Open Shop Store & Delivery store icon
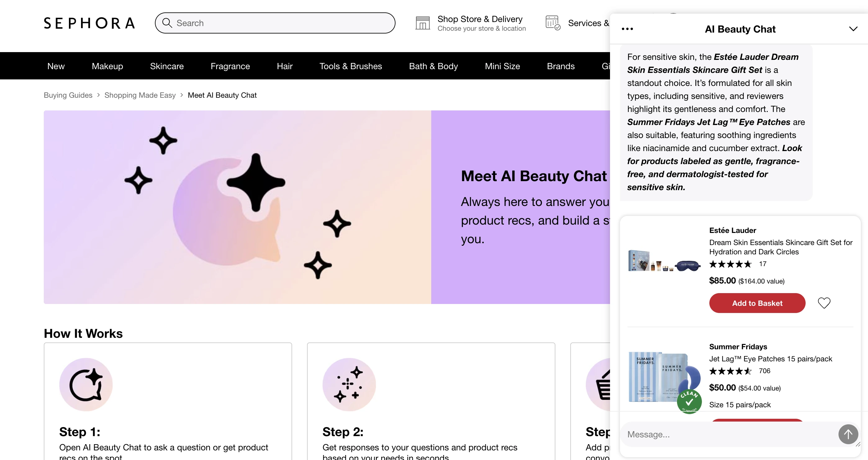The image size is (868, 460). click(422, 22)
